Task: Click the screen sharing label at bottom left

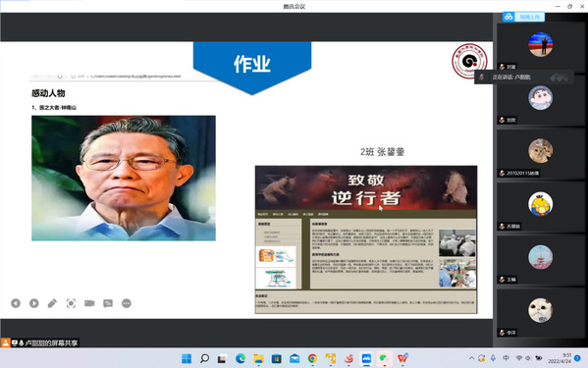Action: 51,342
